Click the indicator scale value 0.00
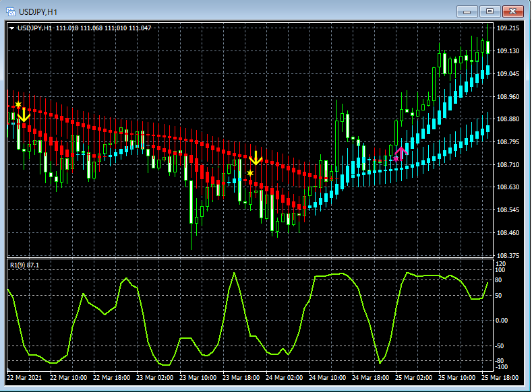Screen dimensions: 532x392 coord(501,320)
